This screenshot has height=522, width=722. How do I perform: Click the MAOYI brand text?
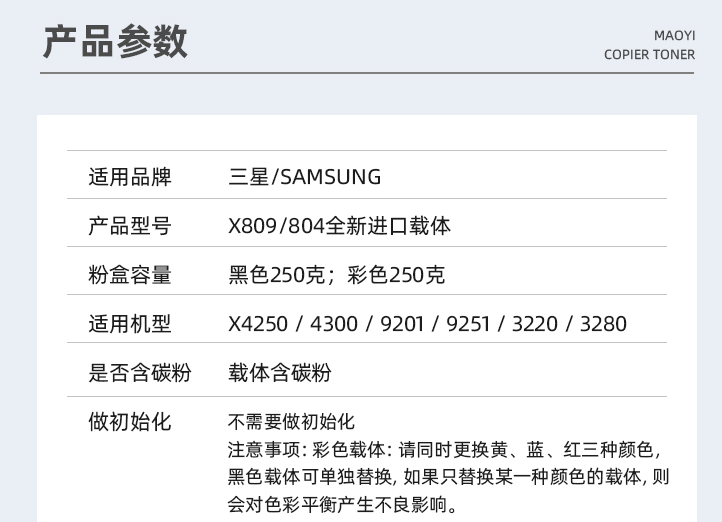(674, 35)
